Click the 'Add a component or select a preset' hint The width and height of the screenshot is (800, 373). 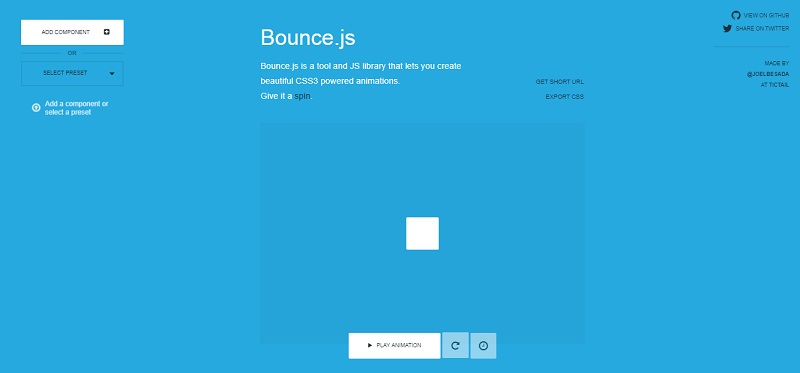tap(77, 108)
